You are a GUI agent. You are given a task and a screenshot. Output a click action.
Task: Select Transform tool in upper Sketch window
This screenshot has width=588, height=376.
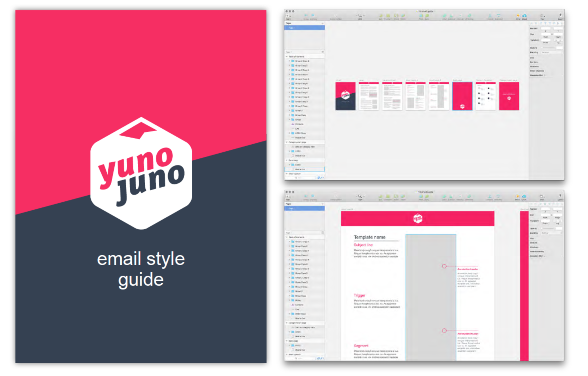point(388,16)
